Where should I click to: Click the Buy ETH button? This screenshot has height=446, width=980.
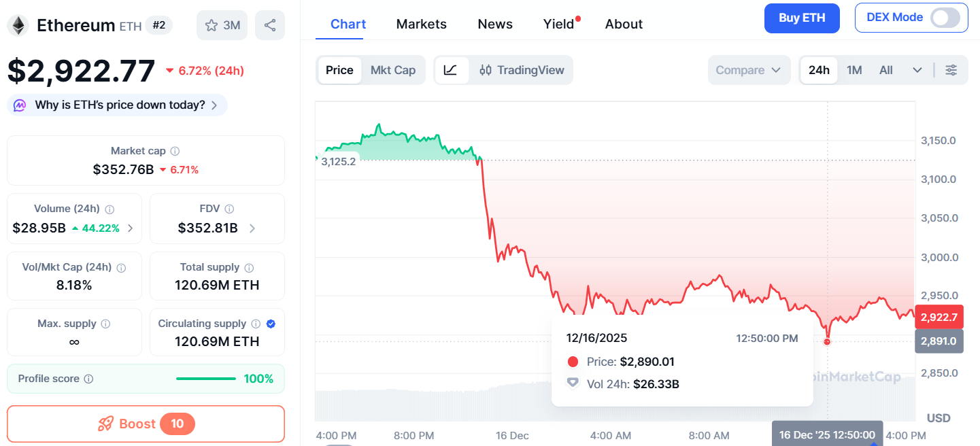coord(801,18)
